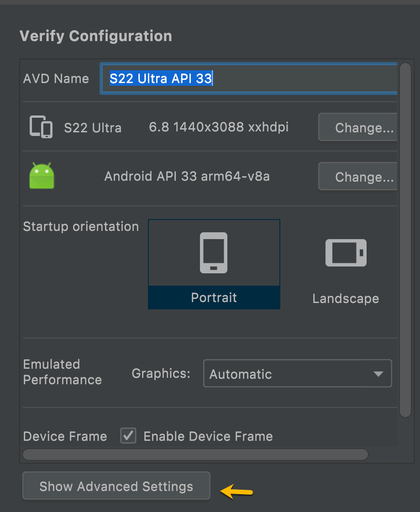
Task: Click Show Advanced Settings
Action: [x=116, y=486]
